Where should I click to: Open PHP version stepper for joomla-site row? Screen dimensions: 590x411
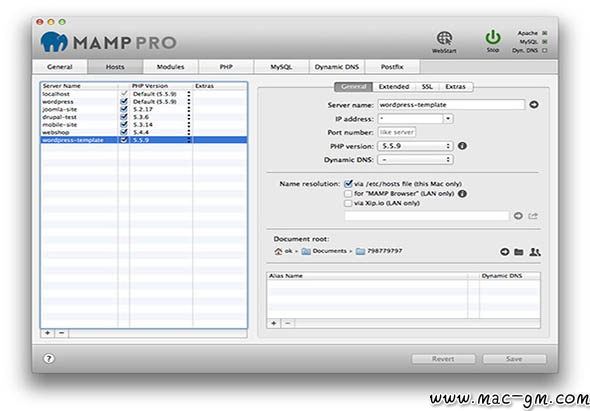point(189,109)
